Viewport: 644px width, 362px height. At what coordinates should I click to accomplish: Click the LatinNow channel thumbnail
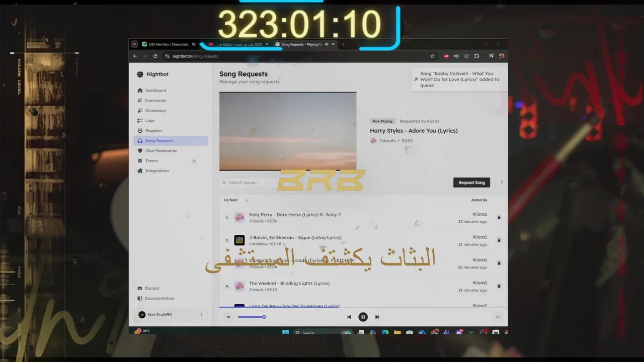tap(239, 240)
